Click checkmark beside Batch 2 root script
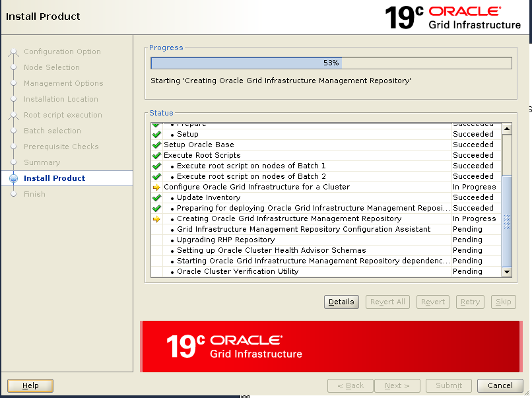This screenshot has height=398, width=532. (x=156, y=176)
